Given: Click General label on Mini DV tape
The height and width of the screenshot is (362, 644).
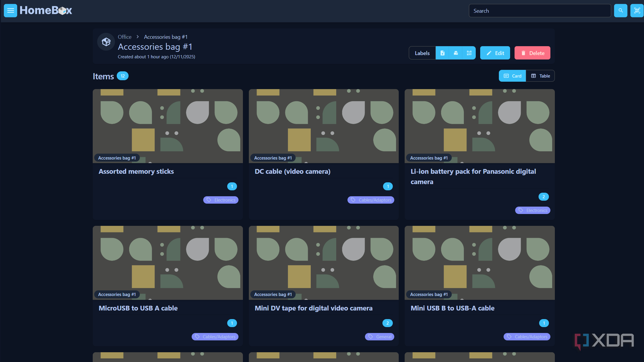Looking at the screenshot, I should tap(379, 337).
